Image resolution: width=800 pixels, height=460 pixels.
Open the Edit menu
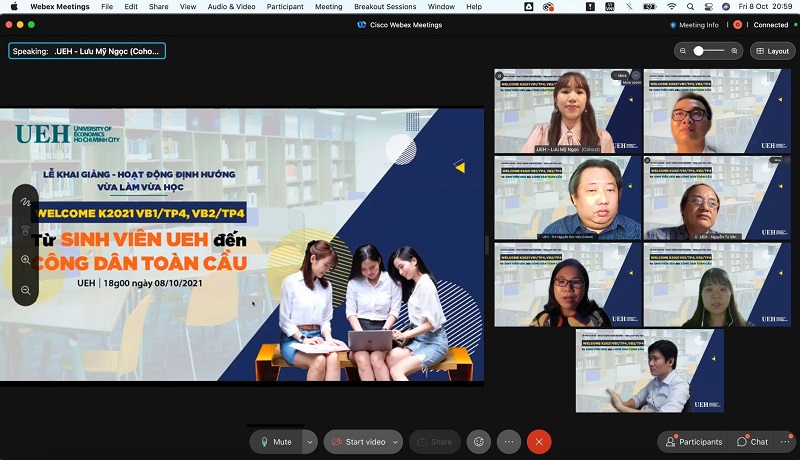131,7
